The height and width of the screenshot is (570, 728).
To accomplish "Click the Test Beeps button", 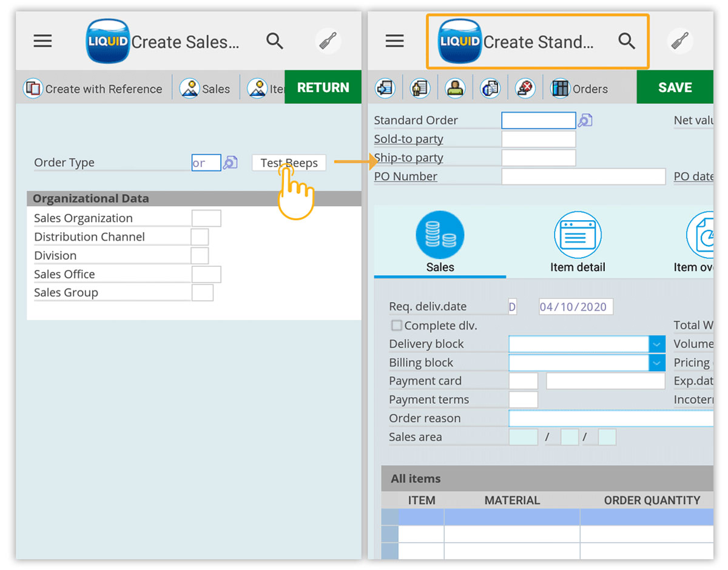I will tap(289, 163).
